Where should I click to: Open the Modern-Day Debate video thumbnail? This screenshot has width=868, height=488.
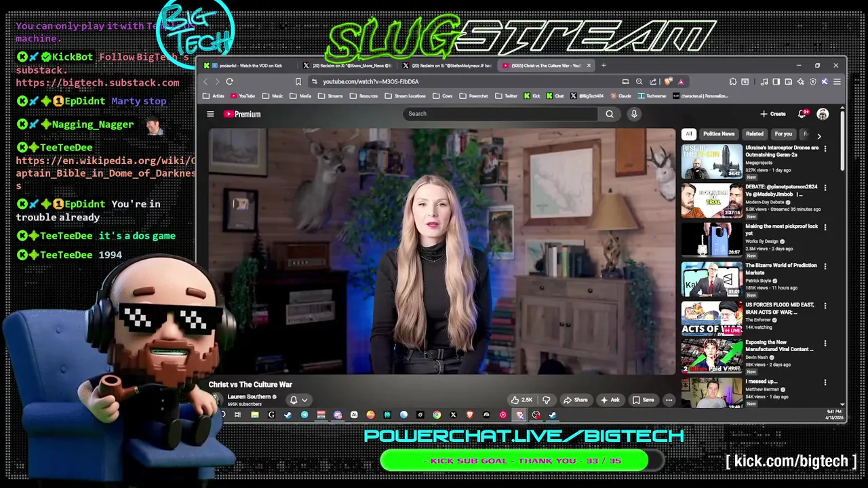(x=711, y=201)
